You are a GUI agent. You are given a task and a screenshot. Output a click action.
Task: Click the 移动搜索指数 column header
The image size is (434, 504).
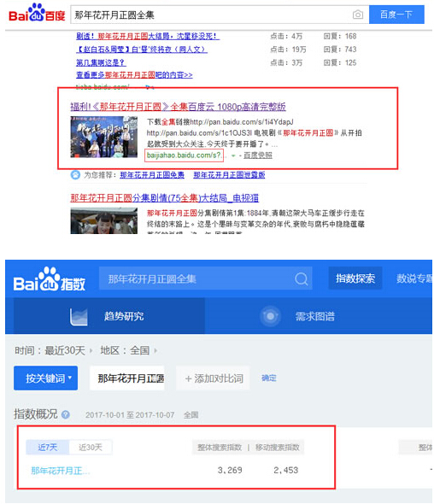[x=278, y=447]
